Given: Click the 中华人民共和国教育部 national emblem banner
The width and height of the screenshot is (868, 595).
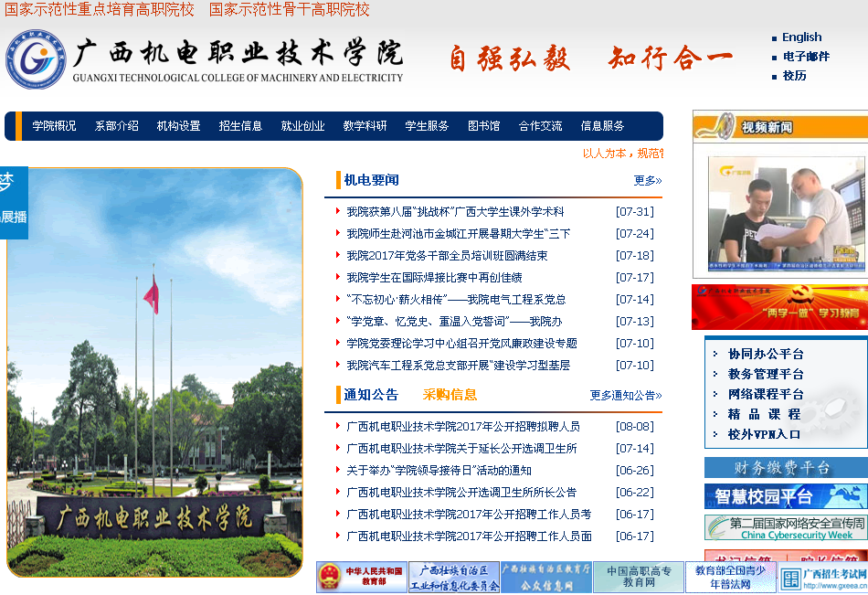Looking at the screenshot, I should coord(361,577).
